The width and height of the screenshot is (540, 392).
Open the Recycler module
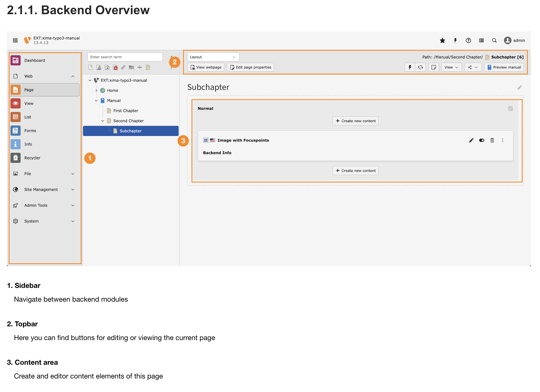click(x=32, y=158)
